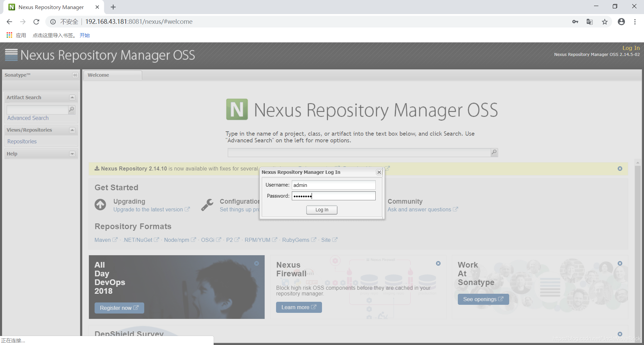Select the Welcome tab
The width and height of the screenshot is (644, 345).
(x=112, y=75)
